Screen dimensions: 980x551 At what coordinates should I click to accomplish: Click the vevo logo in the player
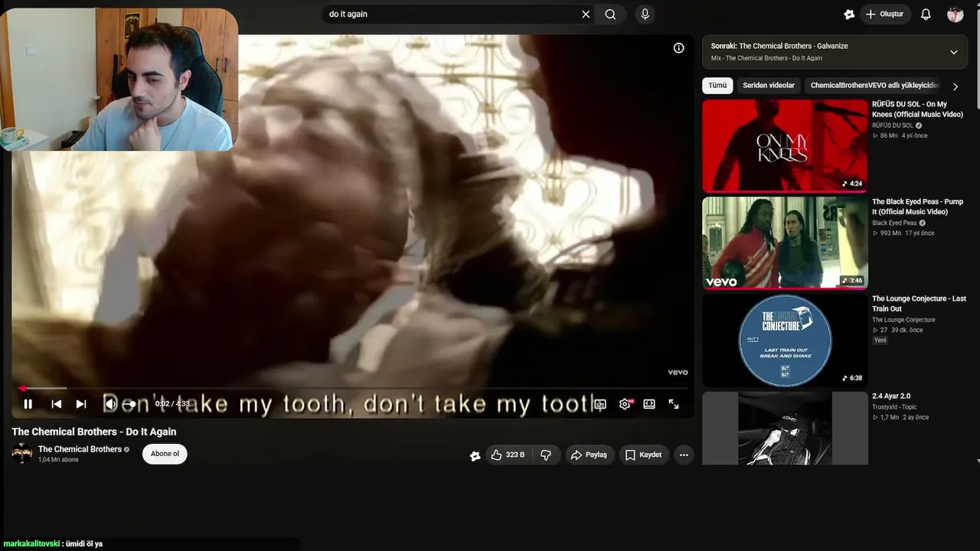pos(678,373)
